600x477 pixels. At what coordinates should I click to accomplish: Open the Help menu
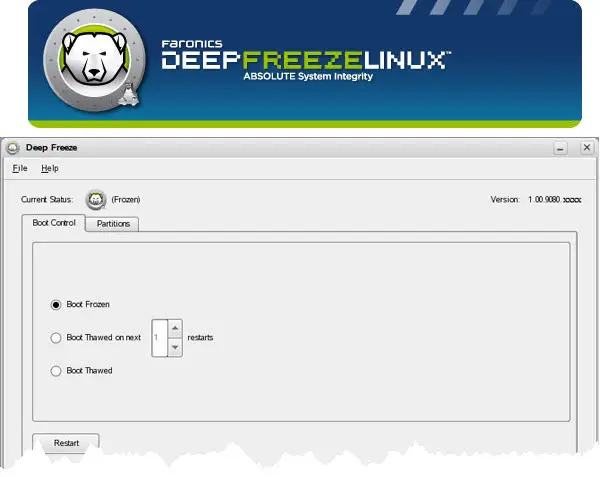coord(50,168)
